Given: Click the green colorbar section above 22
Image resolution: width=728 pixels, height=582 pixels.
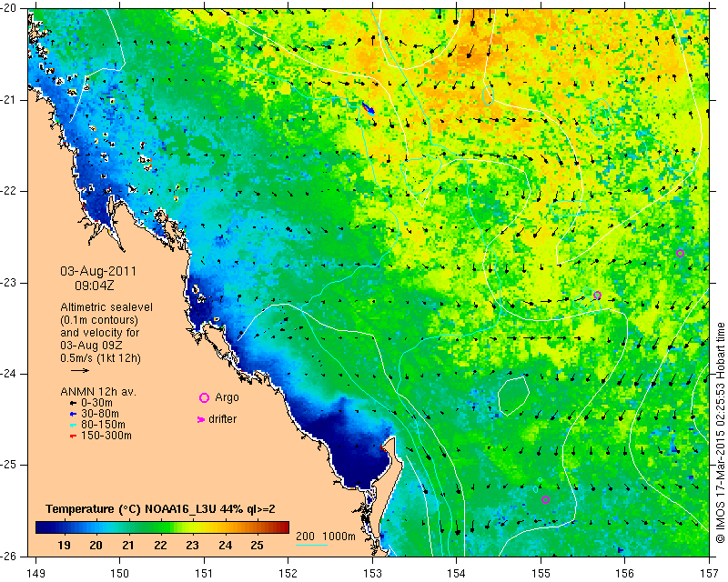Looking at the screenshot, I should coord(160,527).
